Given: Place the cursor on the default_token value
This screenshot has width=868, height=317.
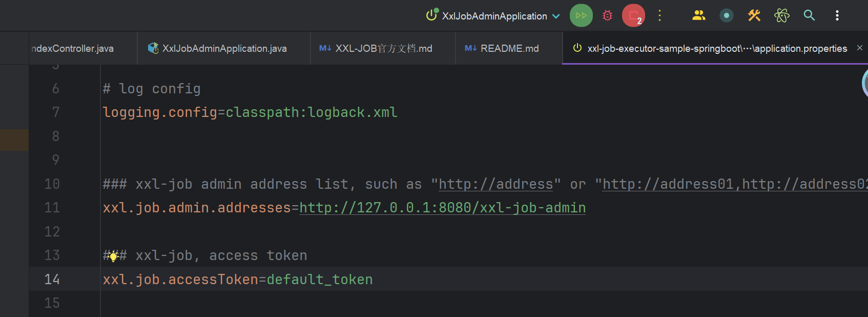Looking at the screenshot, I should pyautogui.click(x=319, y=280).
